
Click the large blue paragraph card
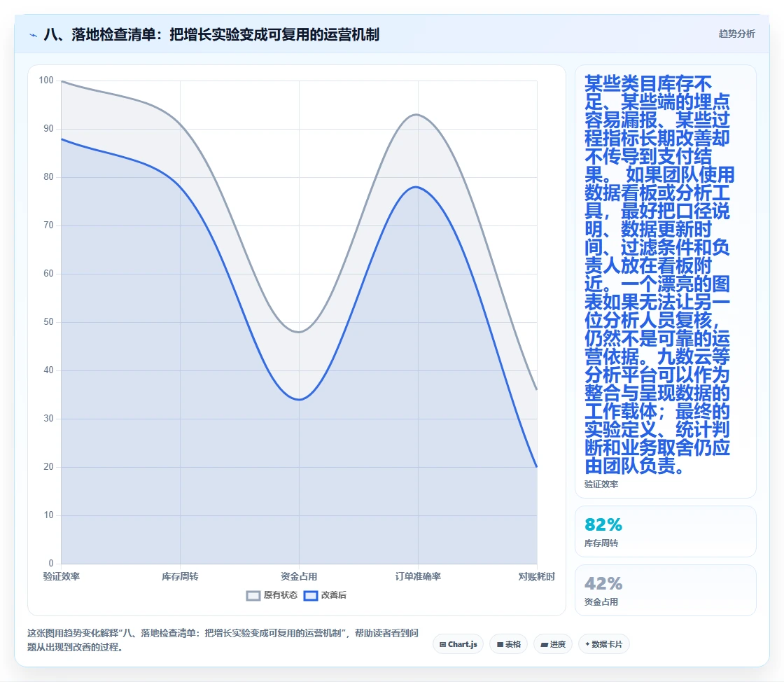(666, 281)
